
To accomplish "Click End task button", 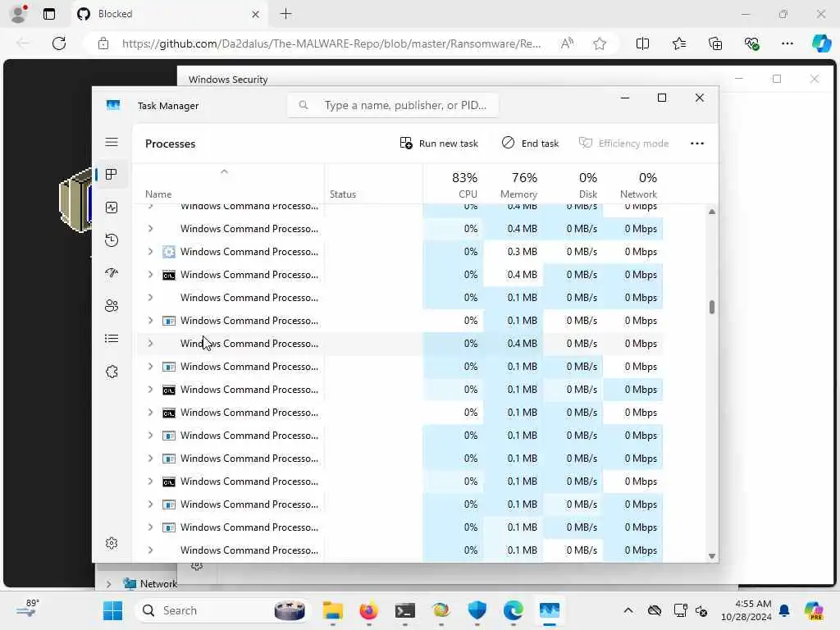I will pos(531,143).
